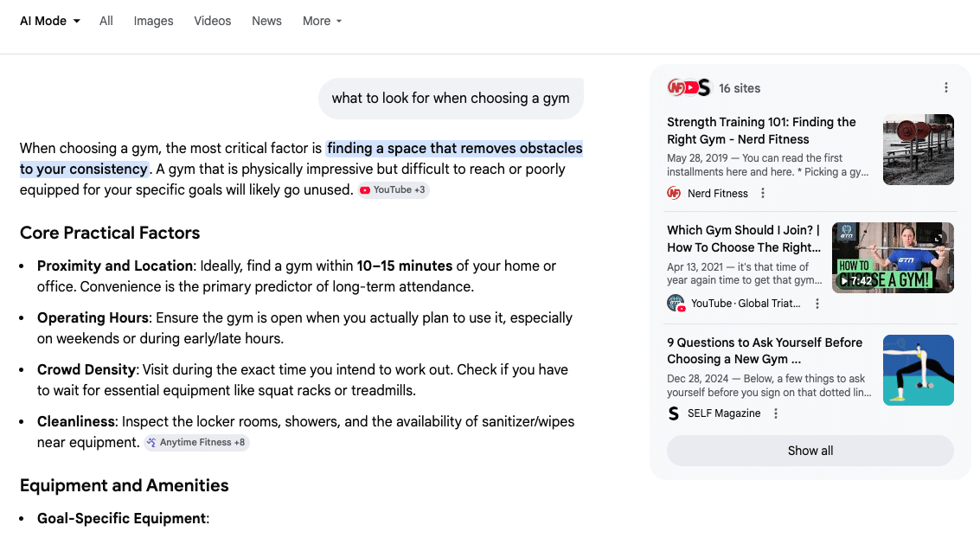Image resolution: width=980 pixels, height=538 pixels.
Task: Click the query bubble about choosing a gym
Action: tap(451, 98)
